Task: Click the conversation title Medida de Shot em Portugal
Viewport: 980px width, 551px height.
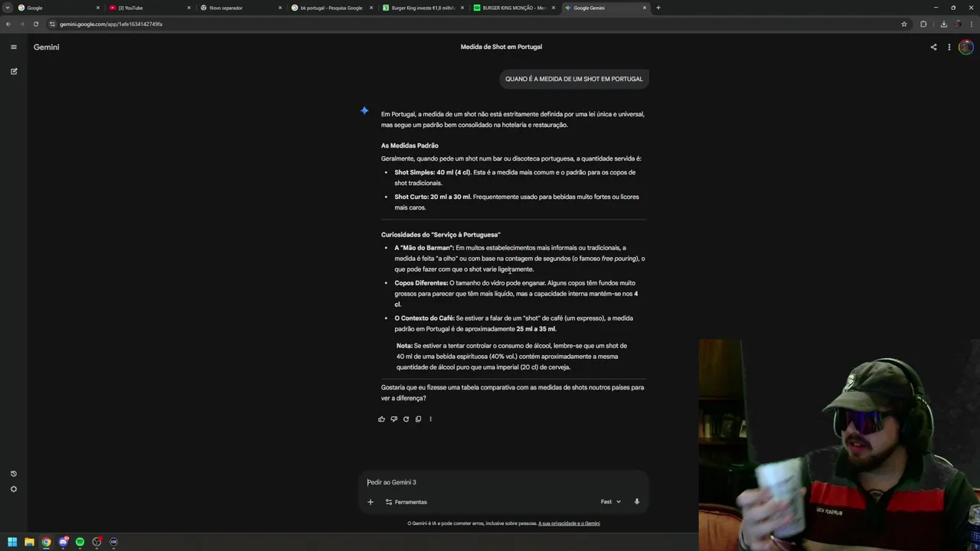Action: pos(501,47)
